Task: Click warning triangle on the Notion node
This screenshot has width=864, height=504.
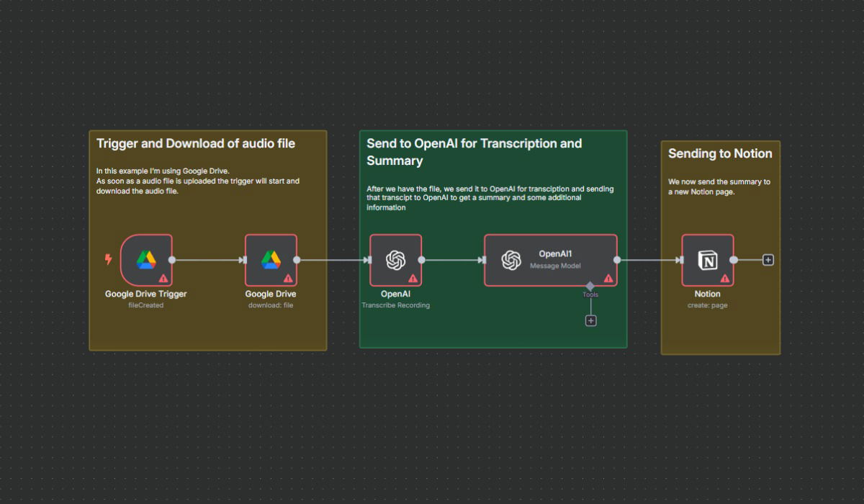Action: coord(724,278)
